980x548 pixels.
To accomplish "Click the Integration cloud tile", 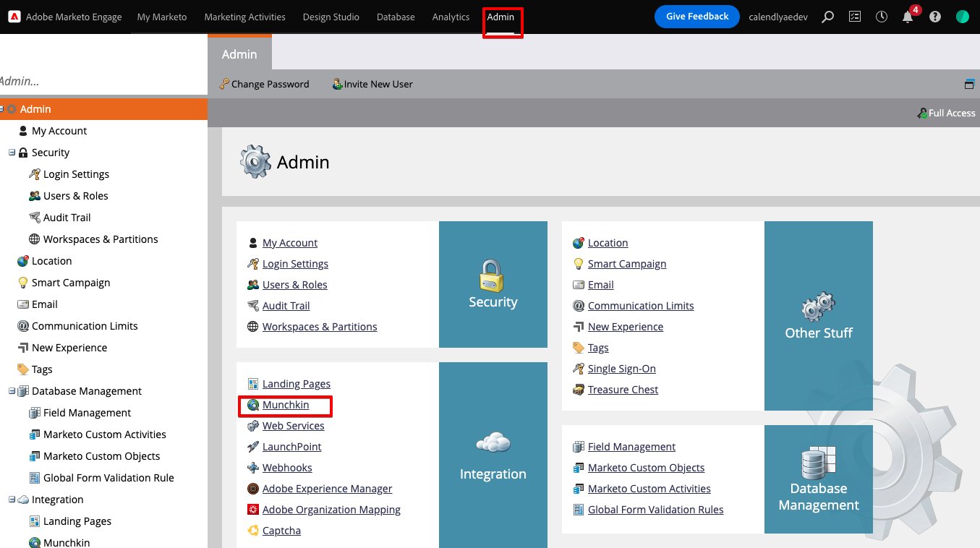I will pyautogui.click(x=493, y=455).
